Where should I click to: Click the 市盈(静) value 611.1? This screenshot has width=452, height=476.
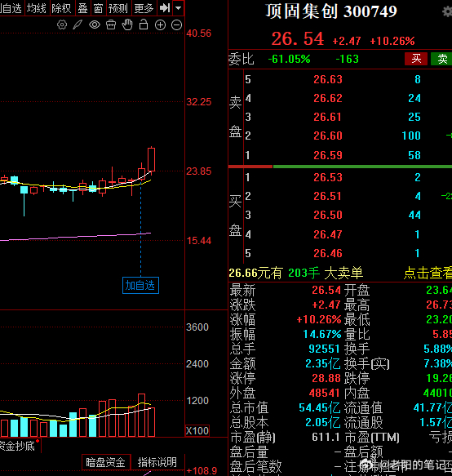pos(326,437)
